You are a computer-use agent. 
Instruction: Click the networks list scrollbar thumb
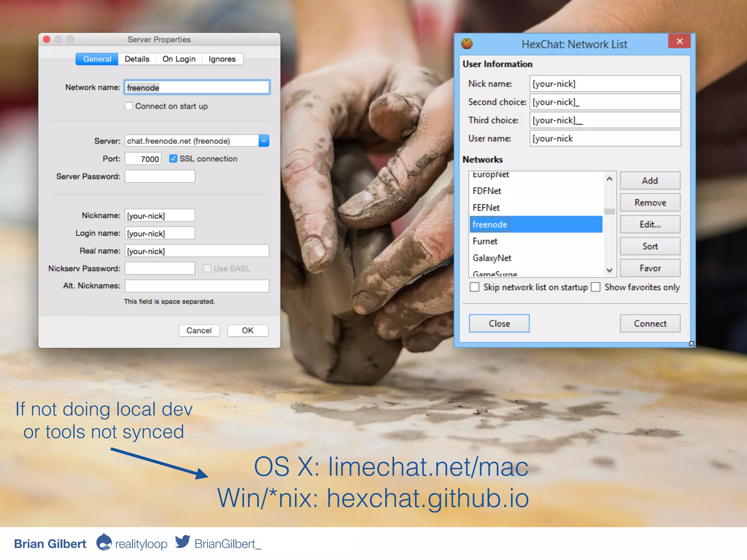(609, 211)
